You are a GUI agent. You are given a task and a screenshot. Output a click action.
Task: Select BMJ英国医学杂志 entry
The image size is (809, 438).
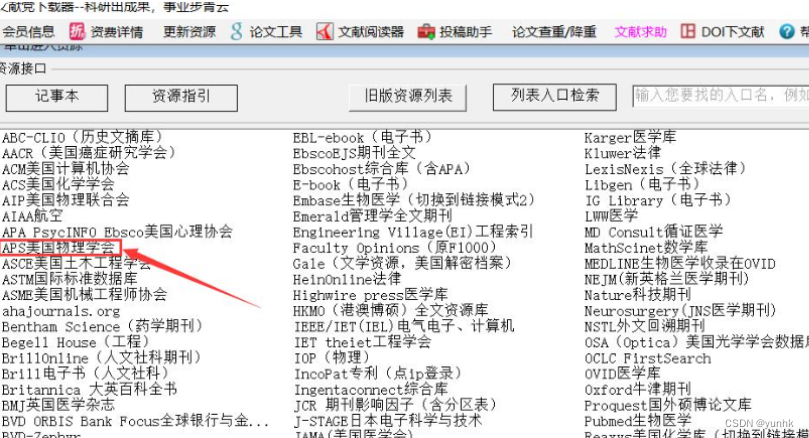coord(58,405)
